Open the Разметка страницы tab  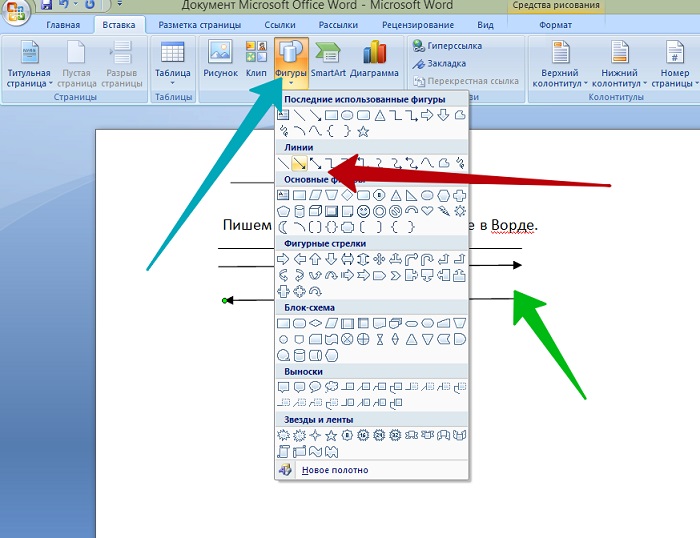200,25
